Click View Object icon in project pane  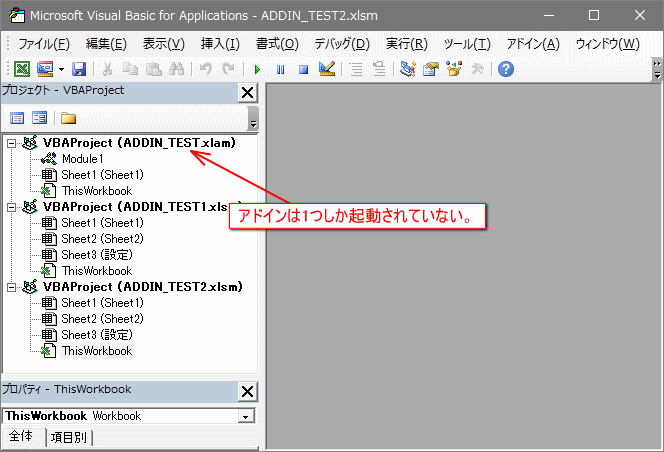(40, 118)
